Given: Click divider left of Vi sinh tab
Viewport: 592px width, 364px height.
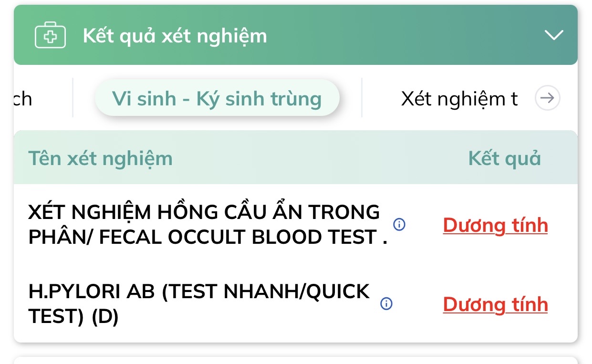Looking at the screenshot, I should click(73, 98).
